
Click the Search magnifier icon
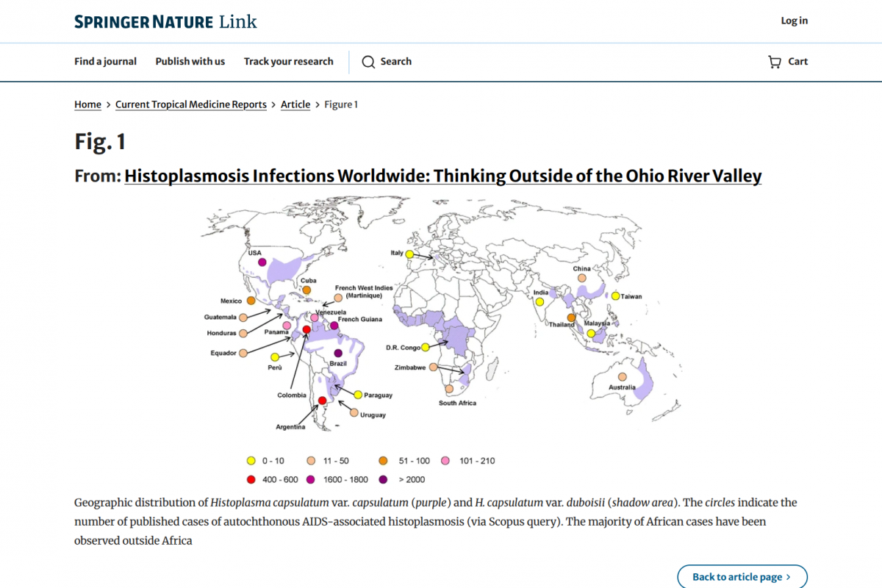(x=368, y=62)
